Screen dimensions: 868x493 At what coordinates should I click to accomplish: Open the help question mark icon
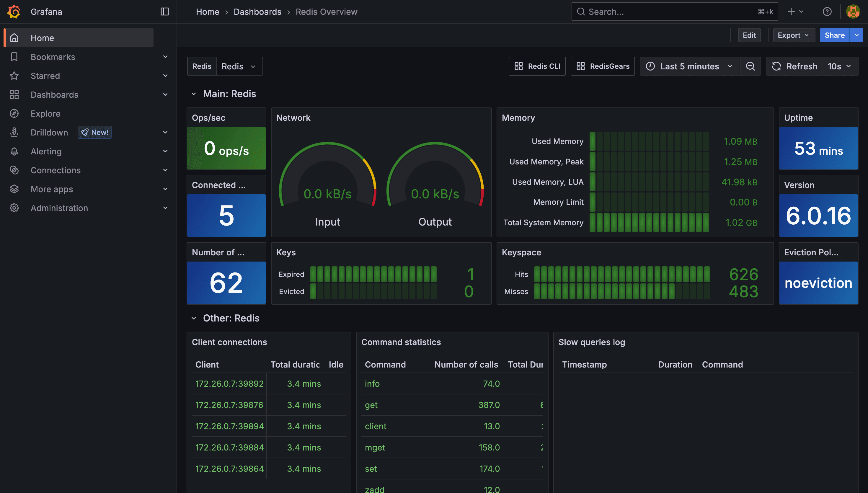(x=827, y=12)
